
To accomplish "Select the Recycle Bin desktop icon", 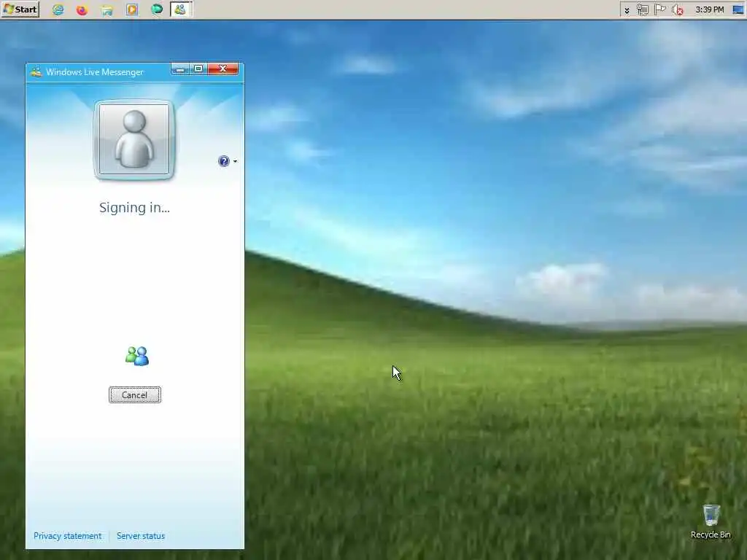I will 711,522.
